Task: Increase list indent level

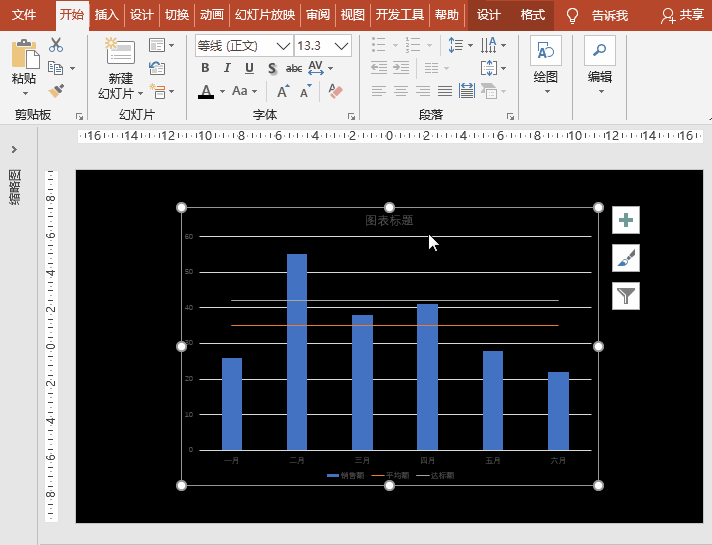Action: pyautogui.click(x=401, y=68)
